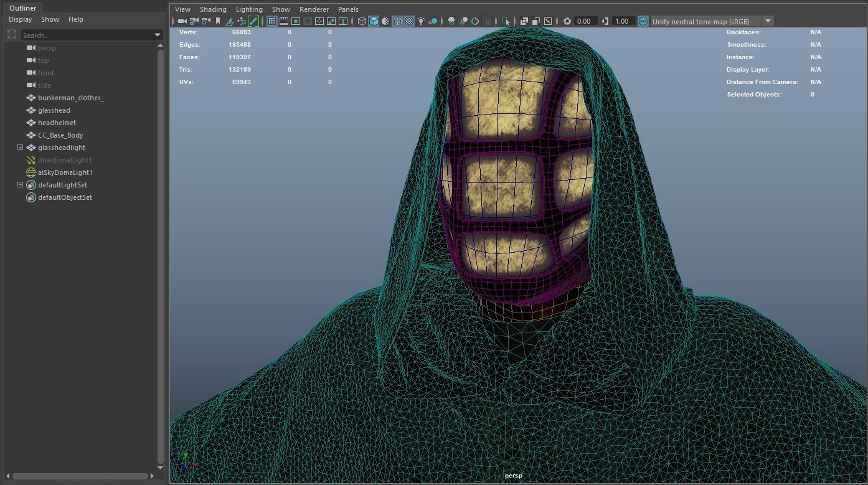The width and height of the screenshot is (868, 485).
Task: Toggle the Film Gate display
Action: (284, 21)
